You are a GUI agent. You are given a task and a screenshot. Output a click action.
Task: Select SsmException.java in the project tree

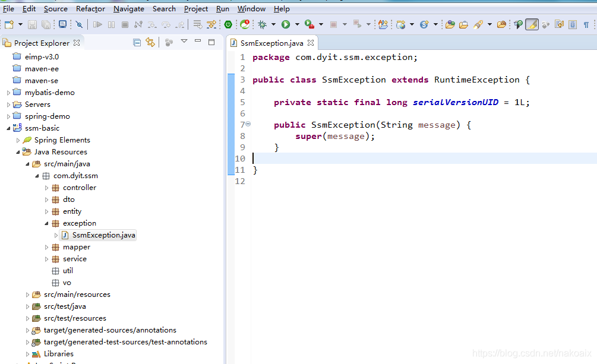click(103, 235)
